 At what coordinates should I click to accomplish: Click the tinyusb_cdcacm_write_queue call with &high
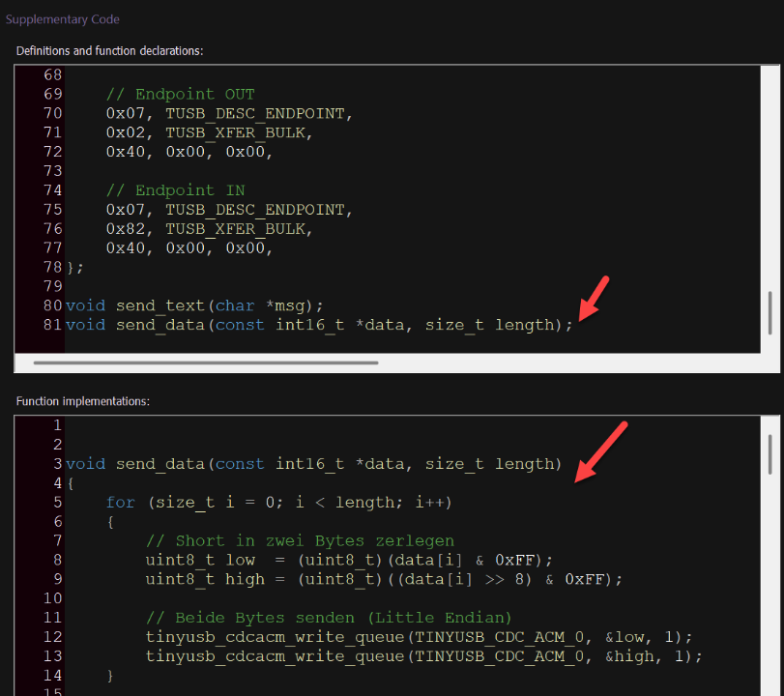(423, 656)
